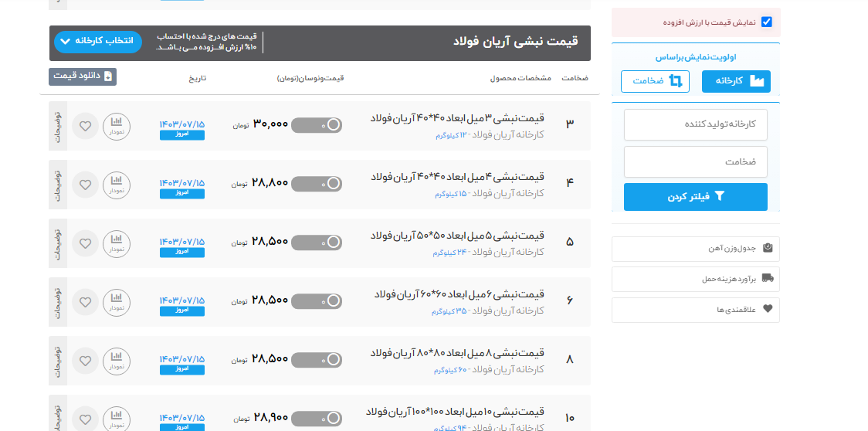Open the iron weight table (جدول وزن آهن)
This screenshot has width=868, height=431.
click(695, 249)
